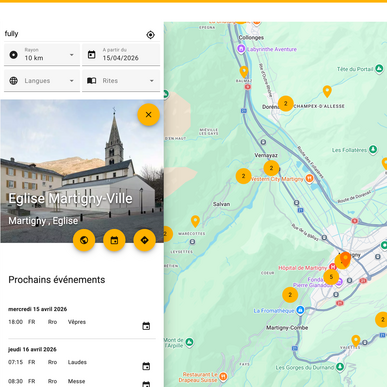387x387 pixels.
Task: Click the Rayon circle icon
Action: coord(14,54)
